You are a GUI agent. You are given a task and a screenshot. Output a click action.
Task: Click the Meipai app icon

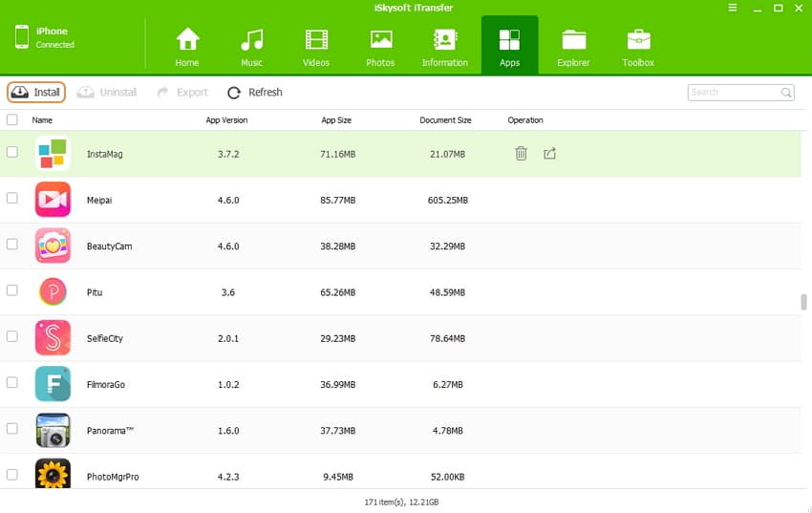pos(53,200)
